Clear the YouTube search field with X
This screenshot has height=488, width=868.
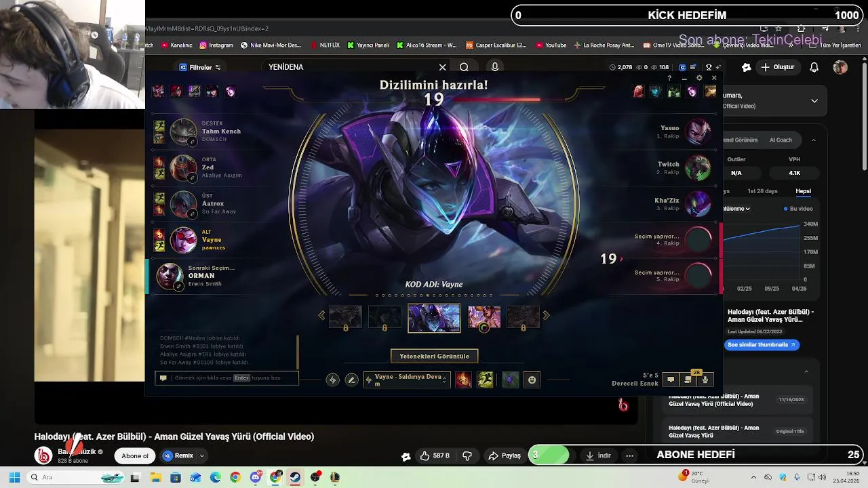[x=443, y=67]
